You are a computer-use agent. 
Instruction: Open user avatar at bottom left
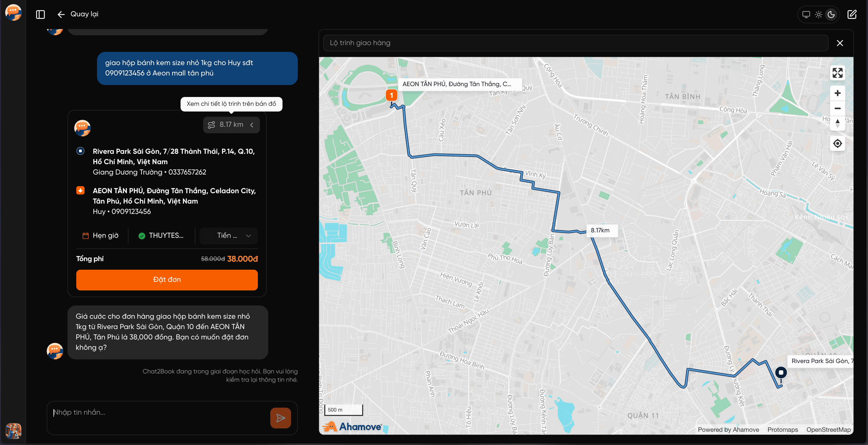point(13,431)
